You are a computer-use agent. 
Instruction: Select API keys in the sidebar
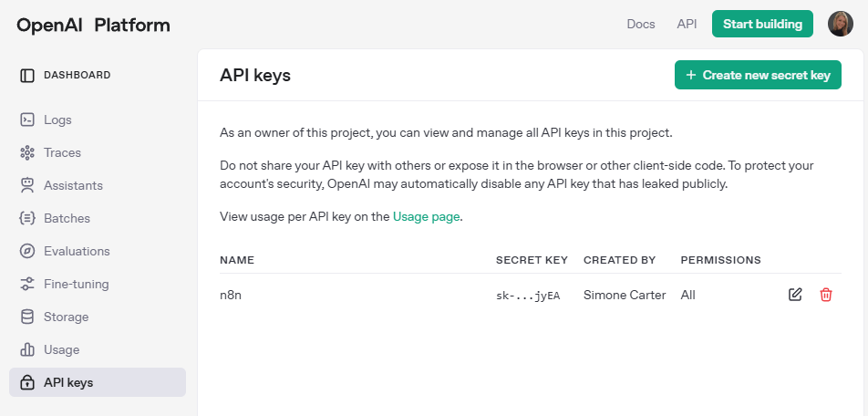(x=68, y=382)
